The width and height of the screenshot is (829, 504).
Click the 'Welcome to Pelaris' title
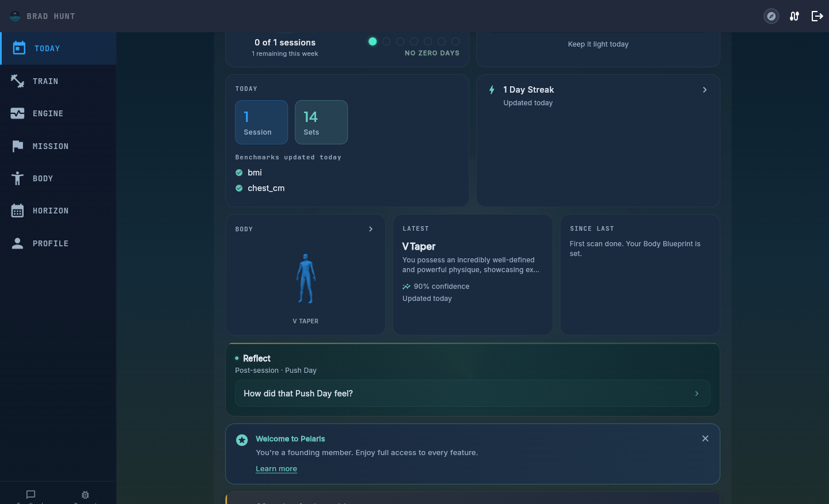click(x=290, y=439)
